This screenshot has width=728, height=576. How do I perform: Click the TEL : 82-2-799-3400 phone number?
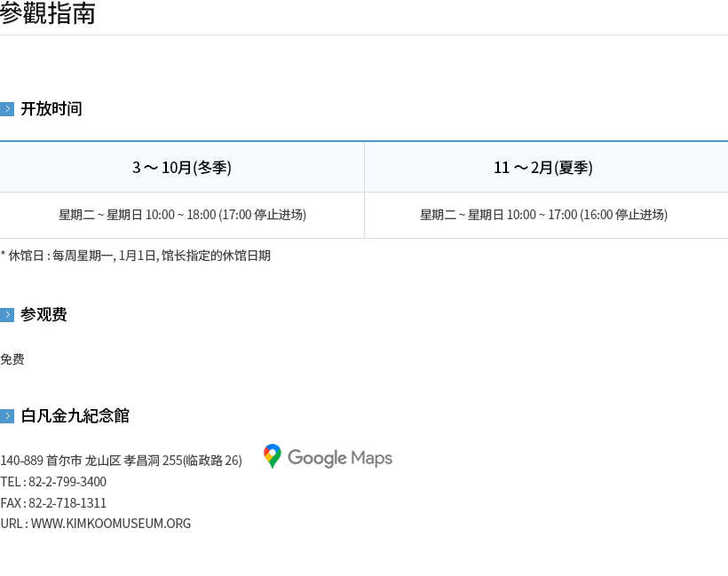click(53, 481)
